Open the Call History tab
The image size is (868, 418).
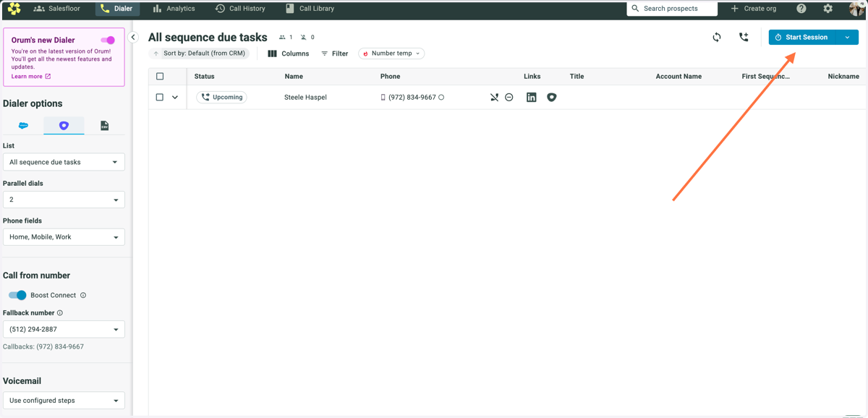click(x=240, y=9)
